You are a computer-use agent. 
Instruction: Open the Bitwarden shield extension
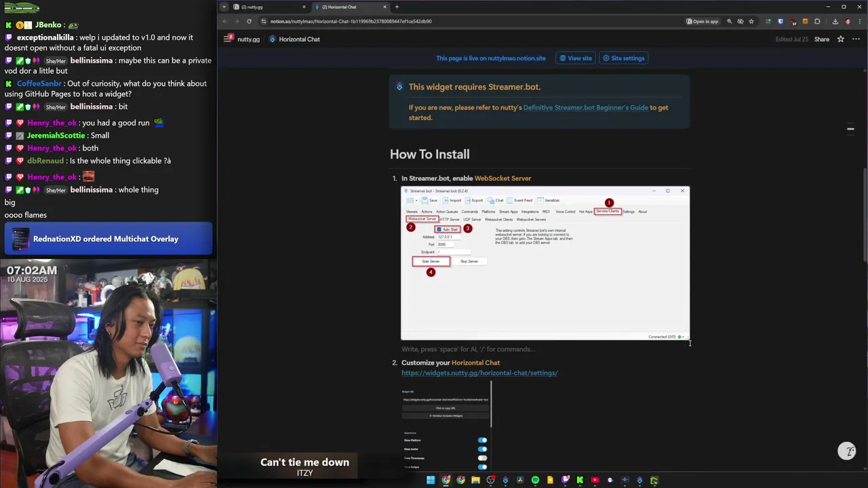(781, 21)
